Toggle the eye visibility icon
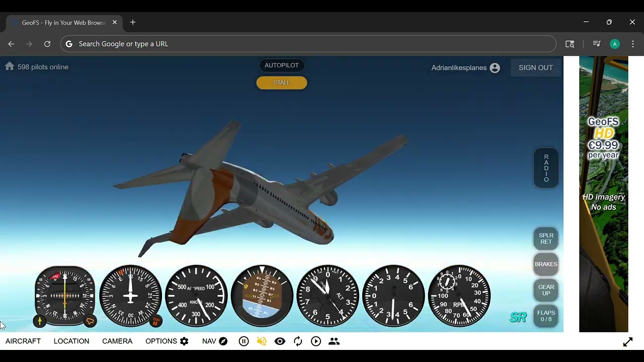The width and height of the screenshot is (644, 362). 280,341
